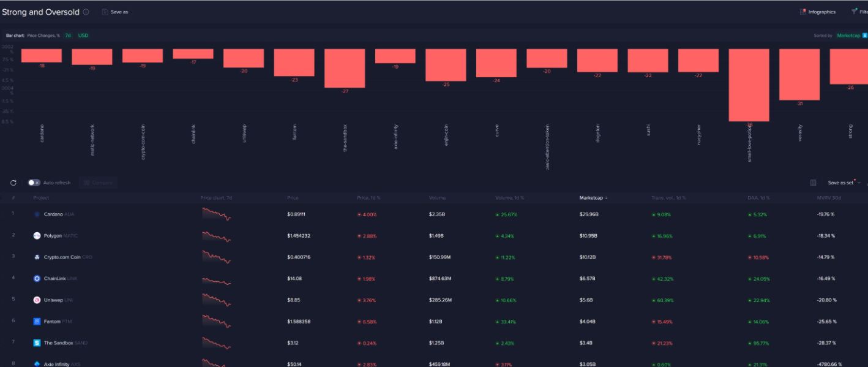
Task: Click Cardano price $0.89111
Action: (296, 214)
